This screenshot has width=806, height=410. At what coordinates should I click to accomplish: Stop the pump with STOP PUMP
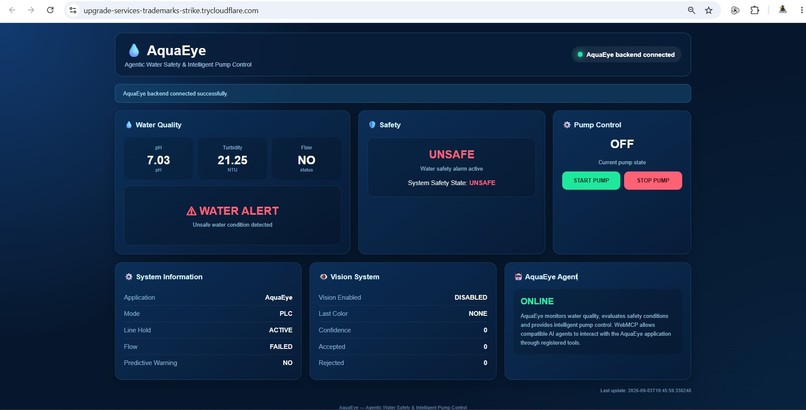point(653,180)
